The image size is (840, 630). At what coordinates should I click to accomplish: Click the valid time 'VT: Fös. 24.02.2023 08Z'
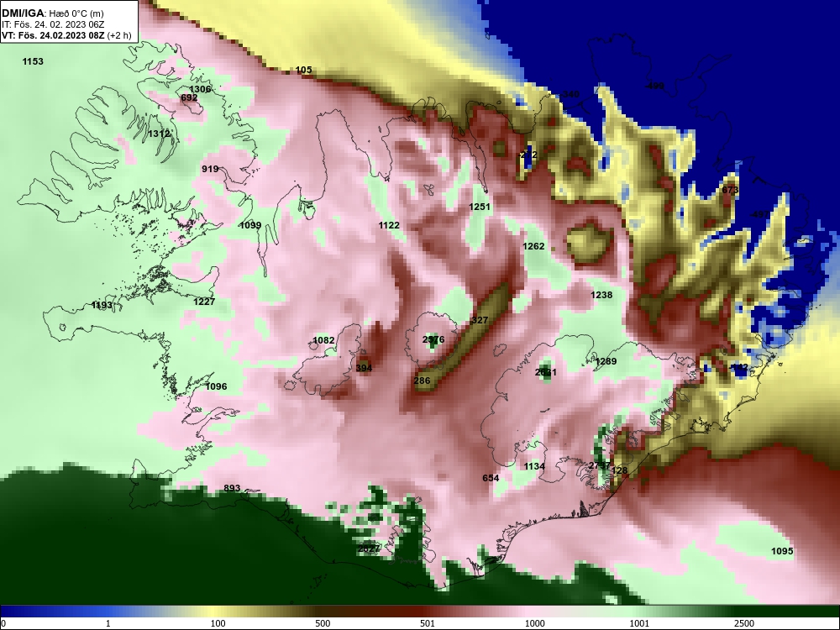pos(54,35)
